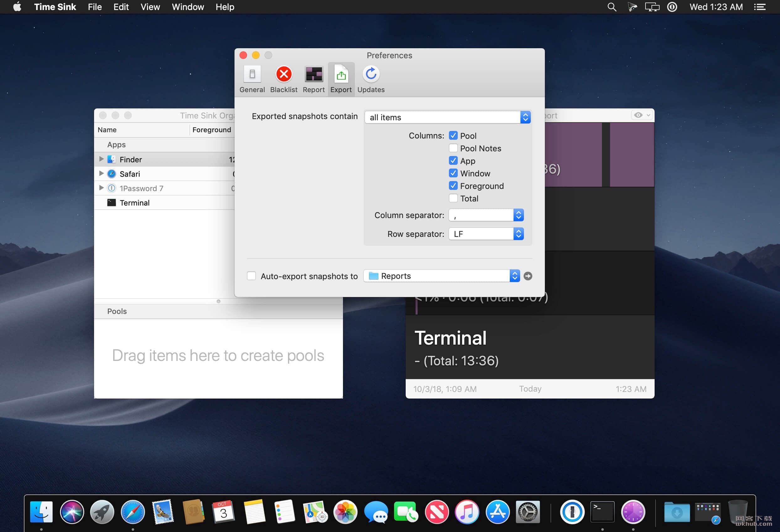Open the 'all items' snapshot dropdown
This screenshot has height=532, width=780.
pos(447,117)
